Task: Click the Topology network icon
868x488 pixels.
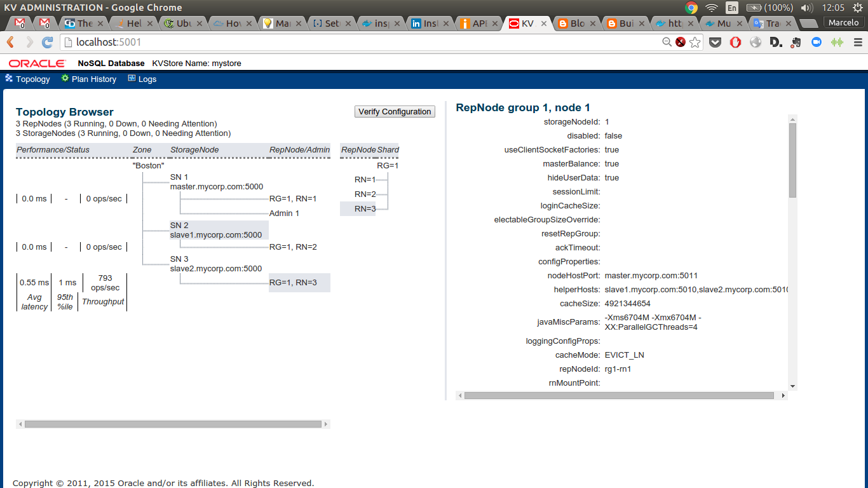Action: (x=9, y=78)
